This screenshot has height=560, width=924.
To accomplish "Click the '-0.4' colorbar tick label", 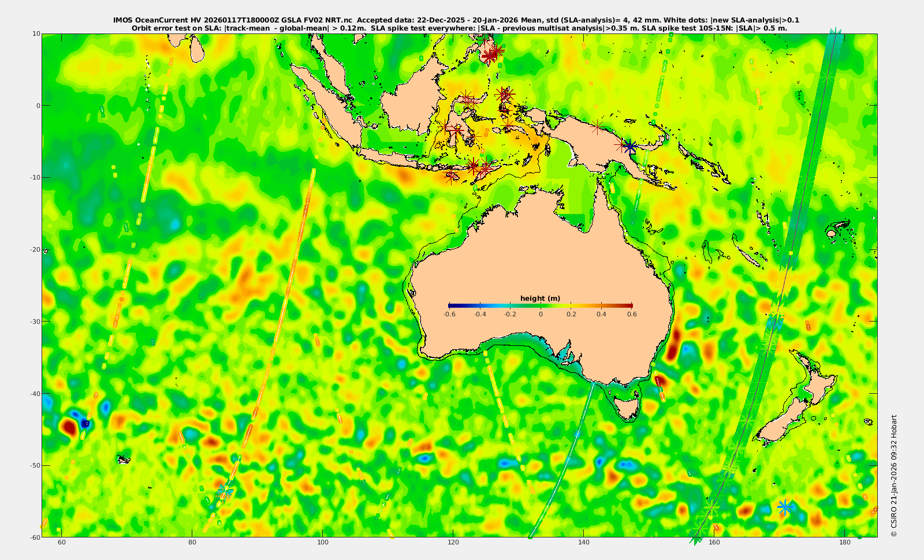I will pos(479,315).
